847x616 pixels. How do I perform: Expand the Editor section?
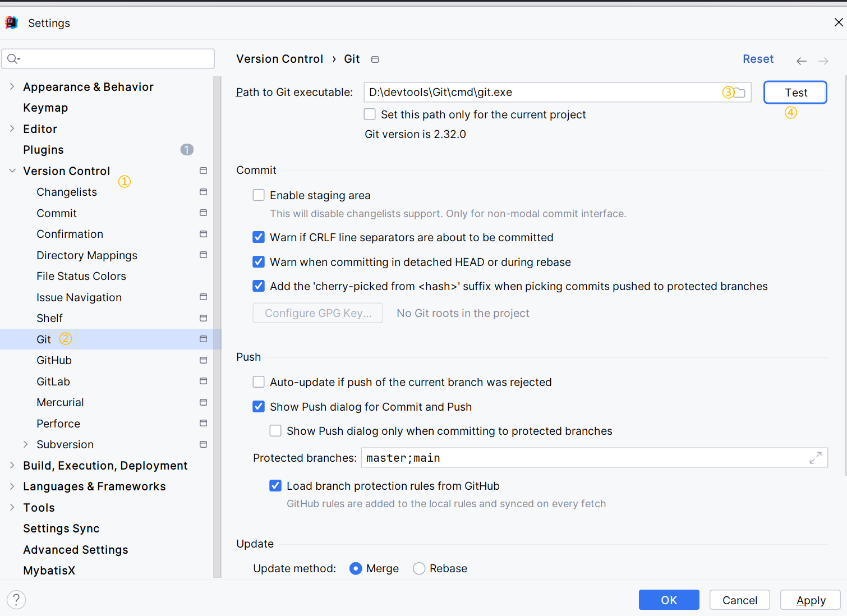pos(12,128)
